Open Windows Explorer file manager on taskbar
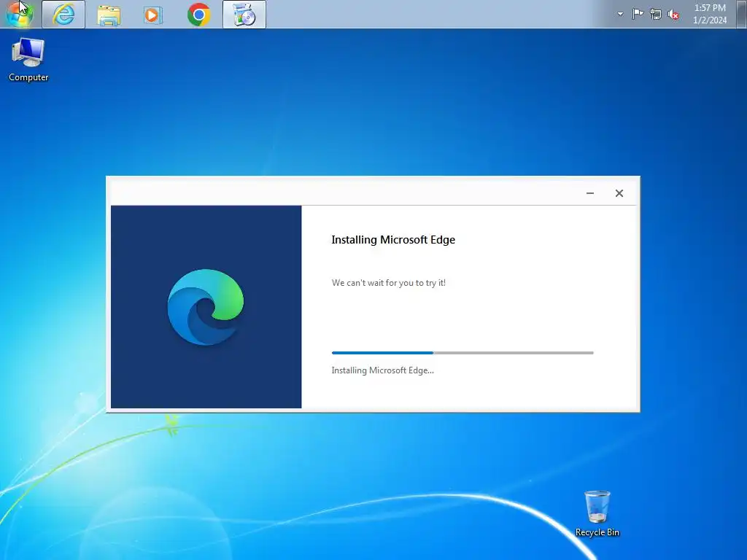Viewport: 747px width, 560px height. (109, 15)
